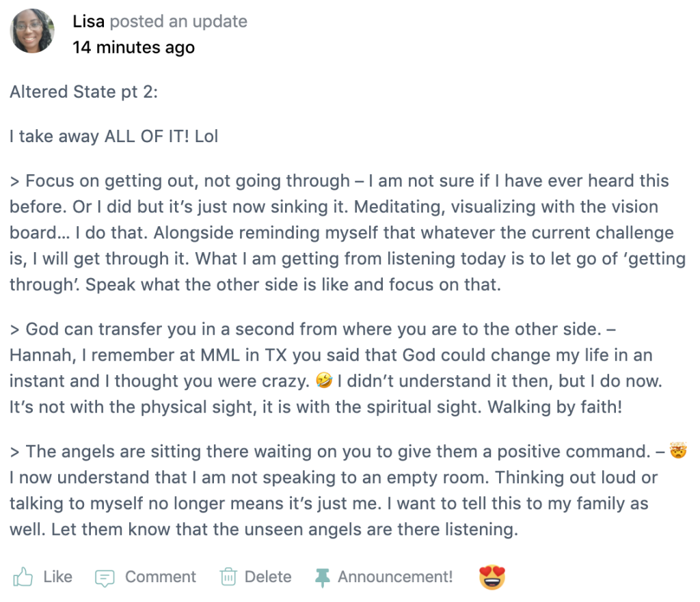Image resolution: width=700 pixels, height=602 pixels.
Task: Click the mind-blown emoji in the post
Action: (x=679, y=451)
